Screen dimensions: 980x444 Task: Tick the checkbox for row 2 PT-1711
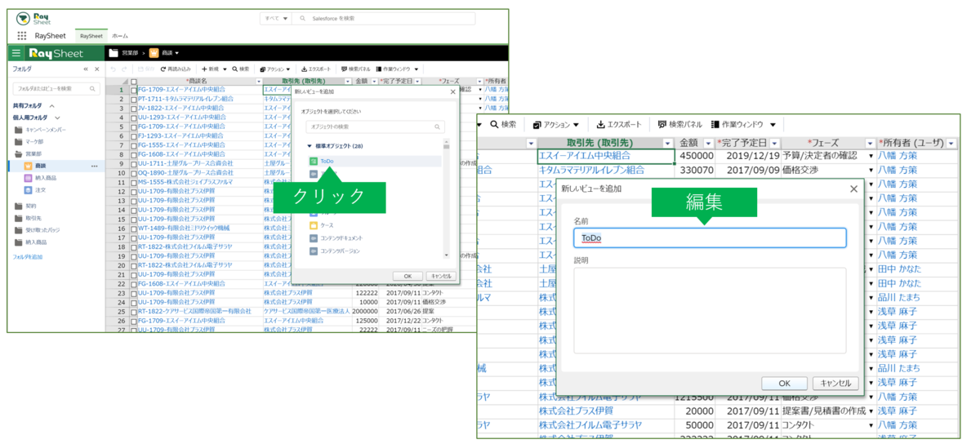click(x=134, y=99)
